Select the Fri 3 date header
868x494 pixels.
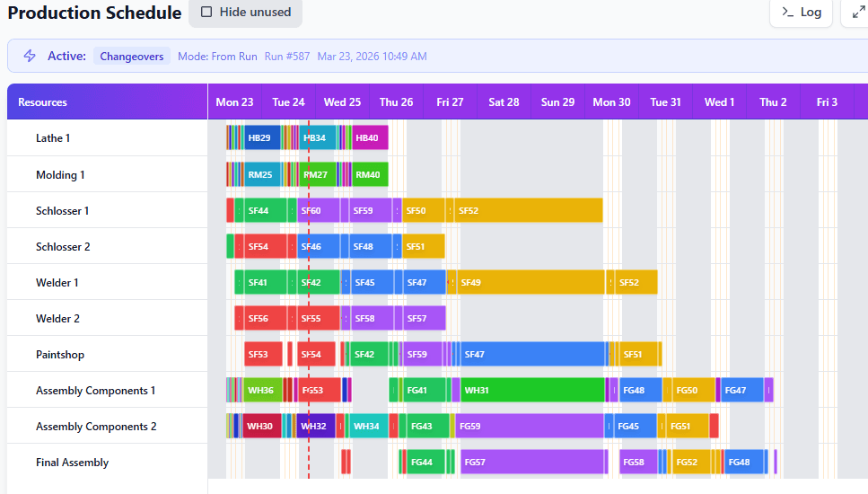(x=827, y=101)
